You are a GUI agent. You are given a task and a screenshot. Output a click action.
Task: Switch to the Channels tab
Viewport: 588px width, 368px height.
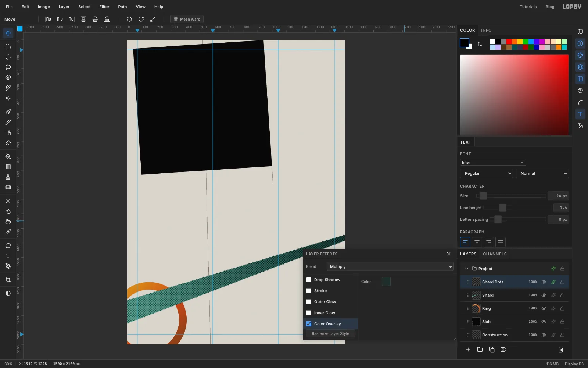click(495, 254)
